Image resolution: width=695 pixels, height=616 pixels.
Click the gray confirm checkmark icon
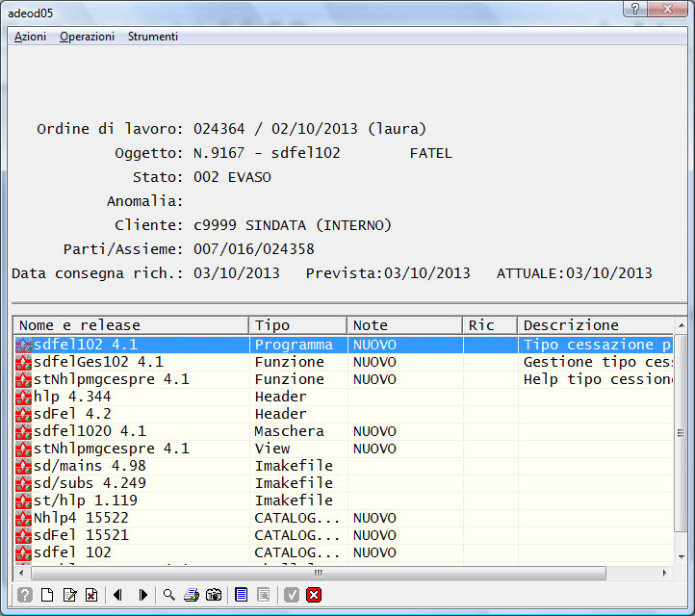(x=292, y=595)
